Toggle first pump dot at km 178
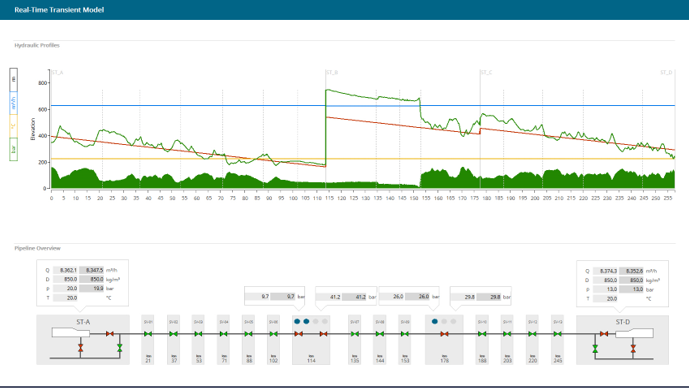 click(435, 322)
